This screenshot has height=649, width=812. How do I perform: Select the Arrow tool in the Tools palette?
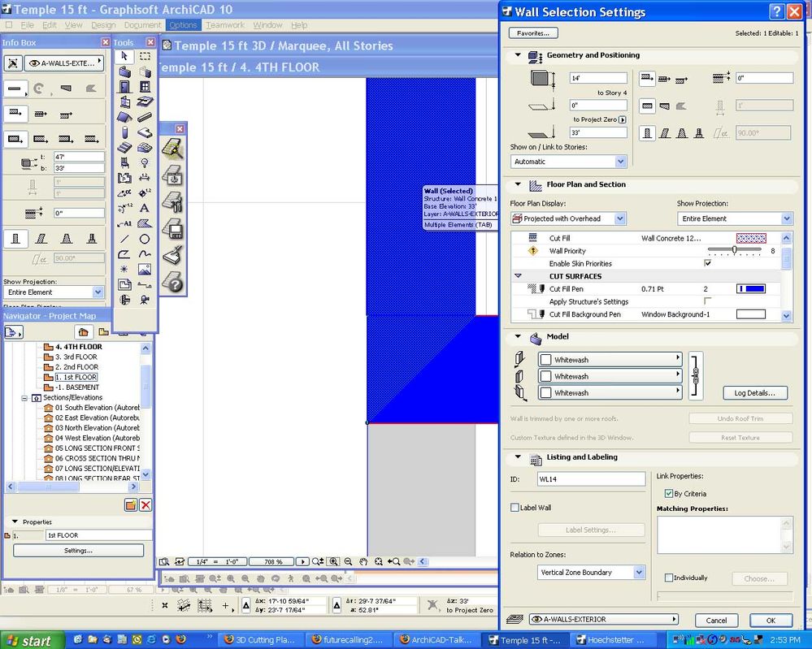pos(124,57)
